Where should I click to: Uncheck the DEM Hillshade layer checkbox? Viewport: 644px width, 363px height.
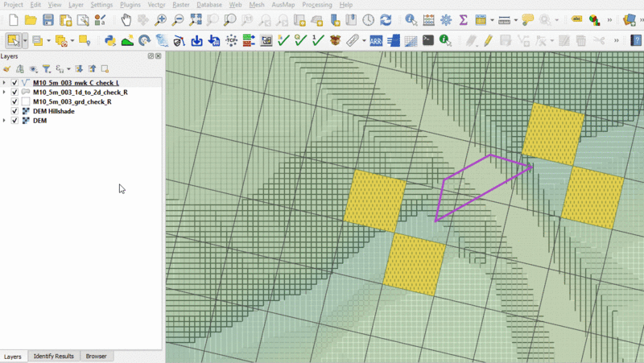click(x=14, y=111)
